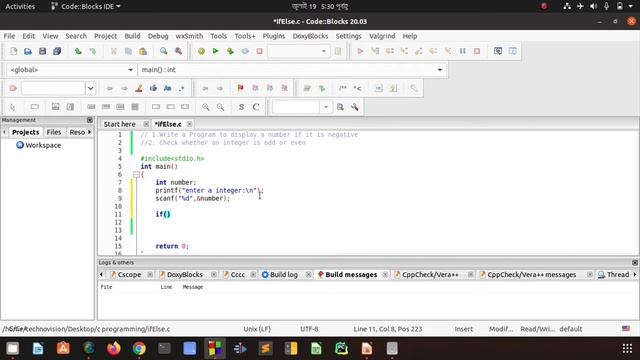This screenshot has width=640, height=360.
Task: Close the *ifElse.c editor tab
Action: click(x=189, y=124)
